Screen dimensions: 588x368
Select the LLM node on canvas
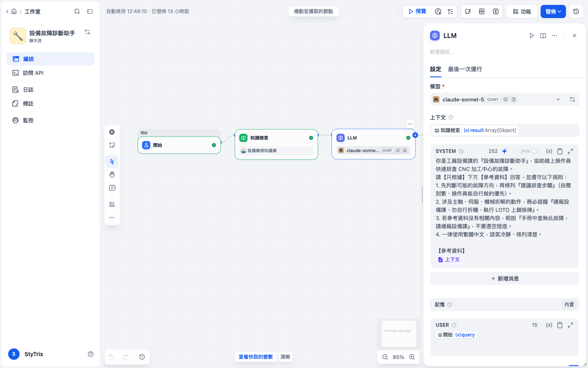point(374,144)
